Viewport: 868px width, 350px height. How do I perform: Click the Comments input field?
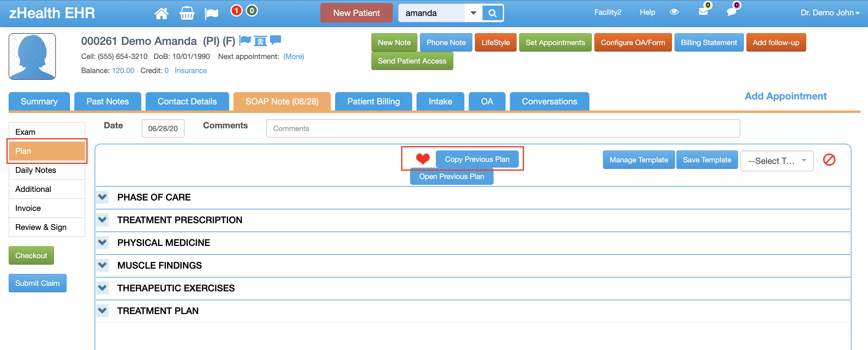click(x=503, y=128)
